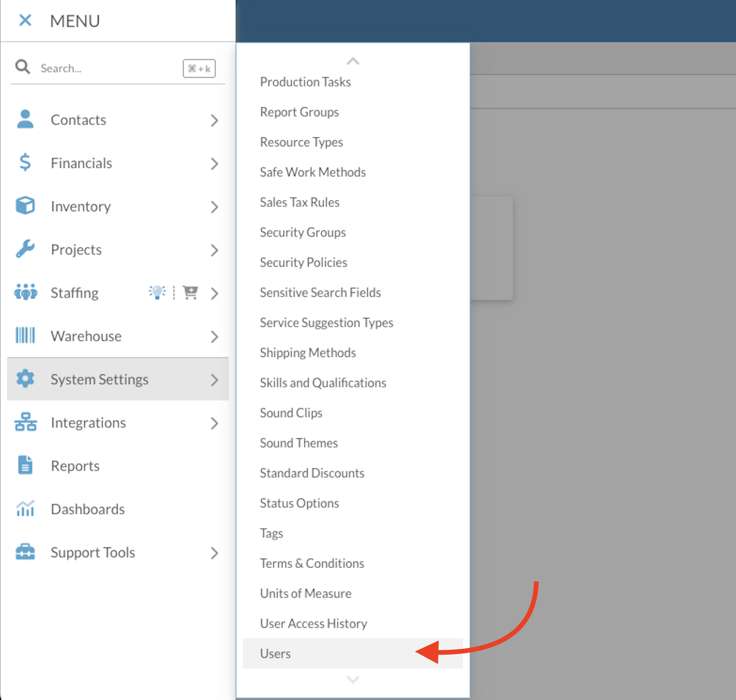This screenshot has width=736, height=700.
Task: Click the lightbulb icon beside Staffing
Action: pos(157,292)
